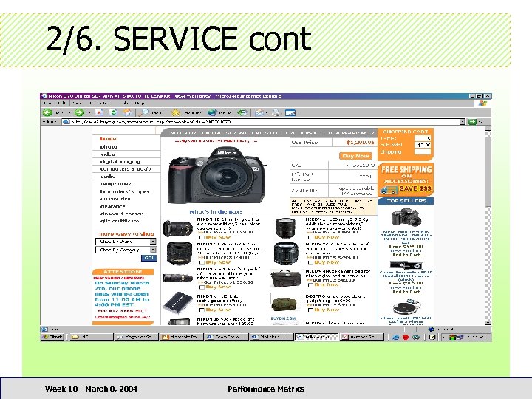Click the Home page icon
Screen dimensions: 532x399
128,112
